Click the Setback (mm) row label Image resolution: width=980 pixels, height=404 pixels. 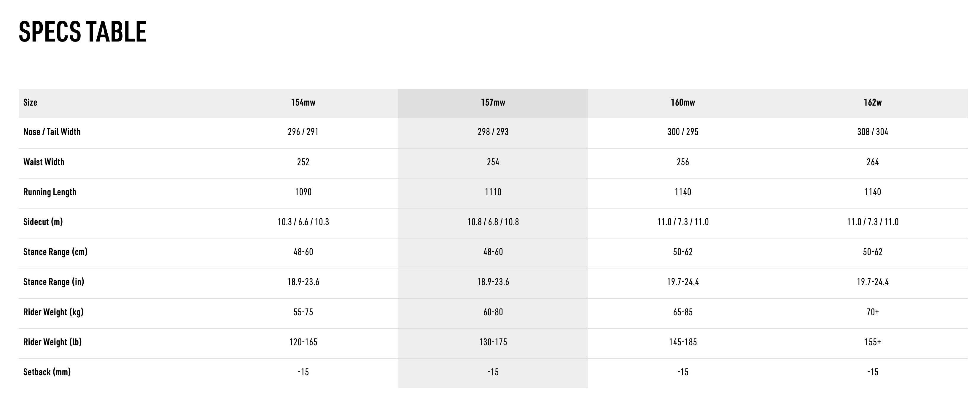[x=47, y=372]
